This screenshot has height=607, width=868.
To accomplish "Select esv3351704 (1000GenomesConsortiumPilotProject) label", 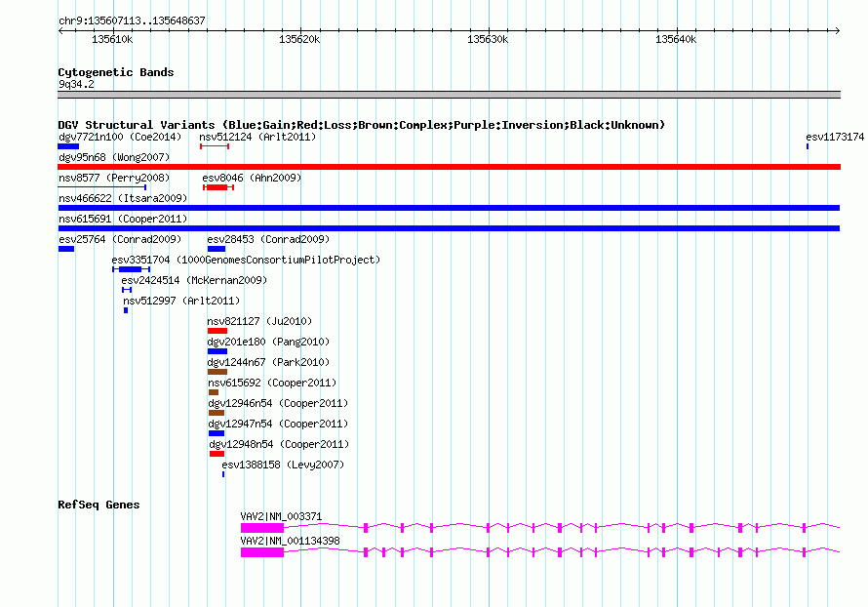I will point(246,260).
